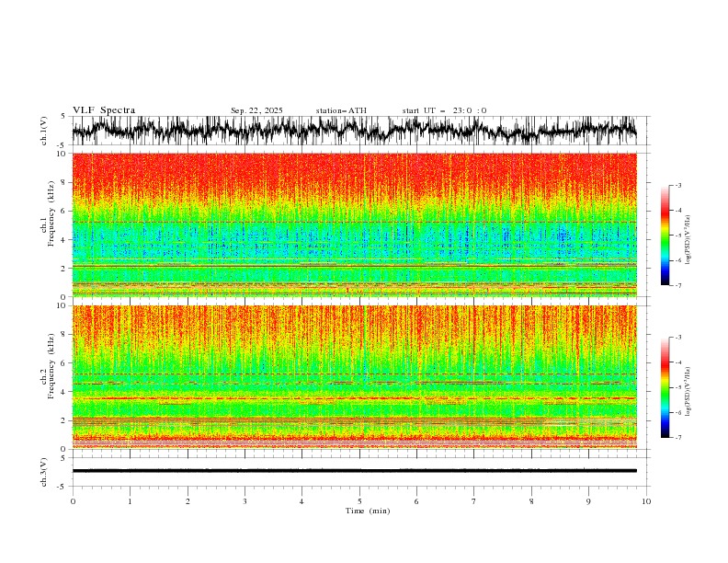
Task: Click the ch.1 frequency tick label "10"
Action: click(62, 154)
